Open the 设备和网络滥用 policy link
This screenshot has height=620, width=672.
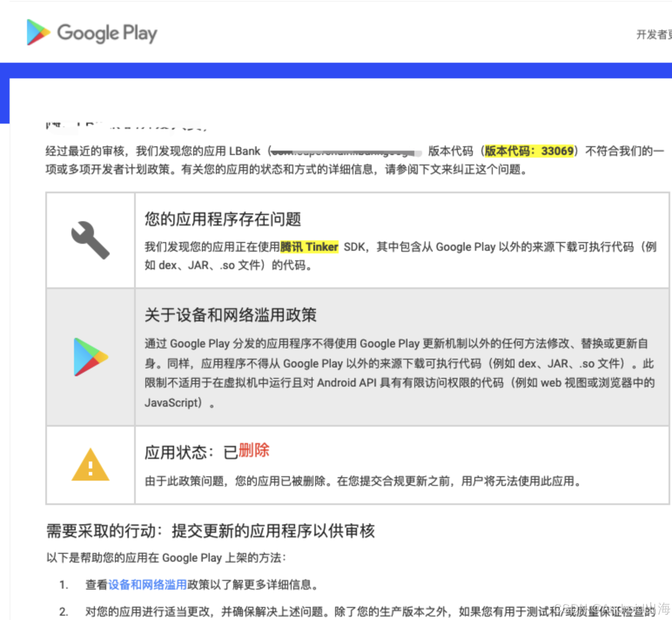click(148, 584)
